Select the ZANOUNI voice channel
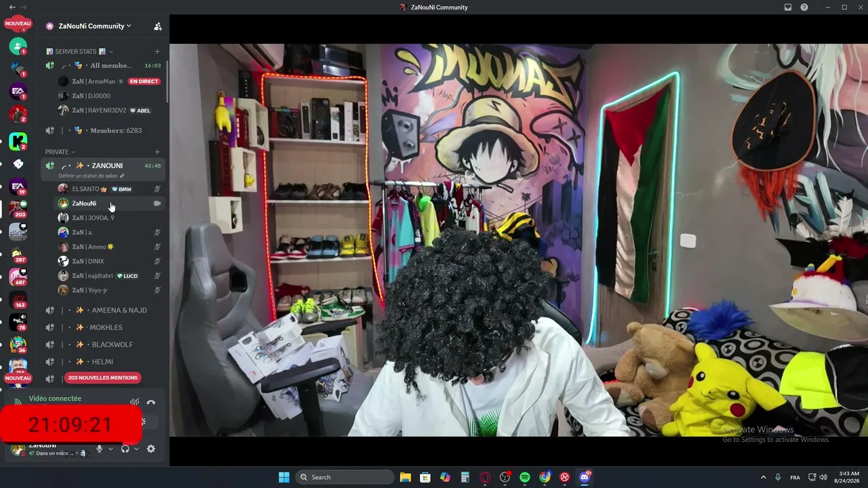This screenshot has height=488, width=868. coord(102,166)
